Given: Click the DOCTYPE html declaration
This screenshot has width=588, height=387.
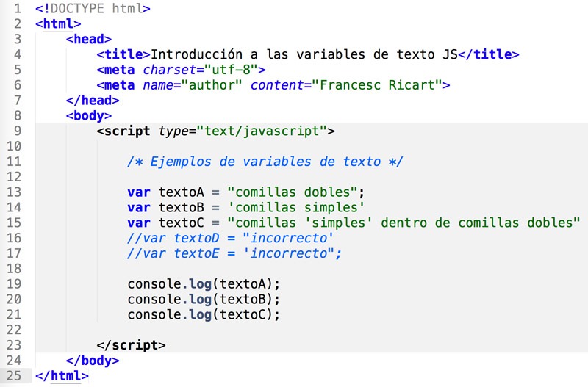Looking at the screenshot, I should click(x=93, y=8).
